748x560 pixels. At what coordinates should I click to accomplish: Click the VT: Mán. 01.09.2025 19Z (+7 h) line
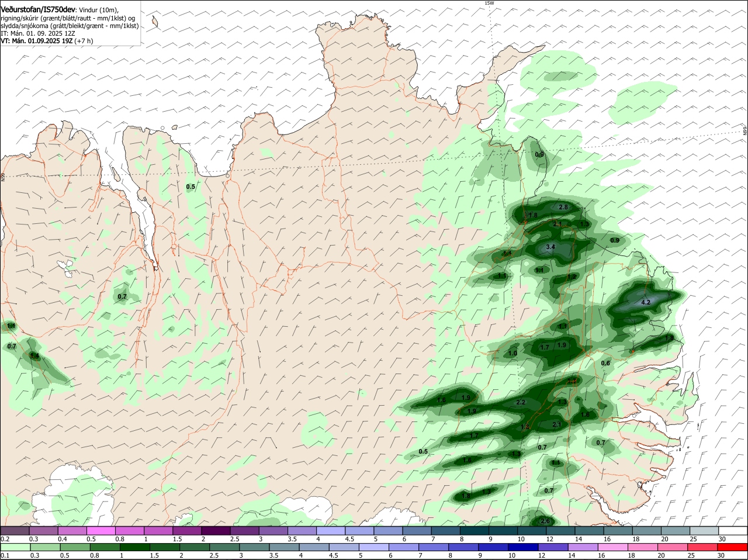pos(47,41)
